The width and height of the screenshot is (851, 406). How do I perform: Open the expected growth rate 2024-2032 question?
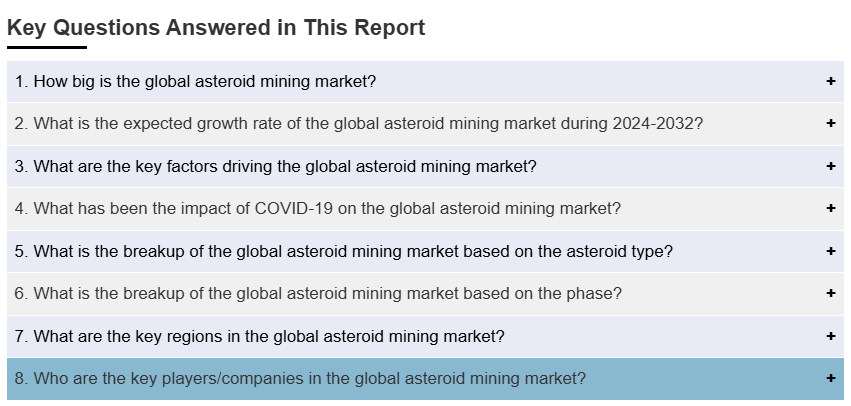tap(358, 123)
